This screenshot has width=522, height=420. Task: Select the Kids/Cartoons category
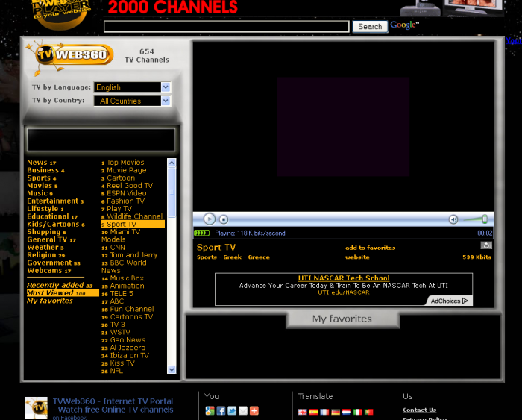56,224
